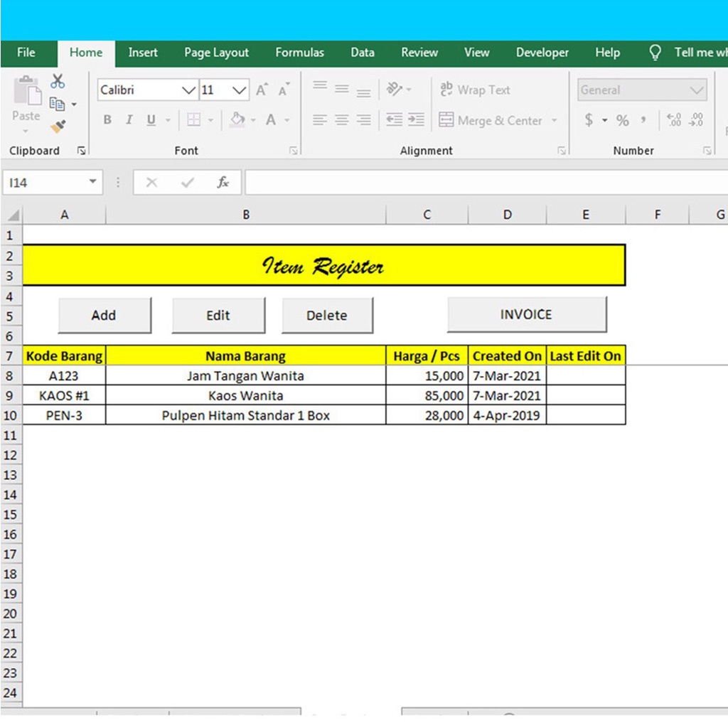This screenshot has height=728, width=728.
Task: Click the Increase Font Size icon
Action: pos(262,90)
